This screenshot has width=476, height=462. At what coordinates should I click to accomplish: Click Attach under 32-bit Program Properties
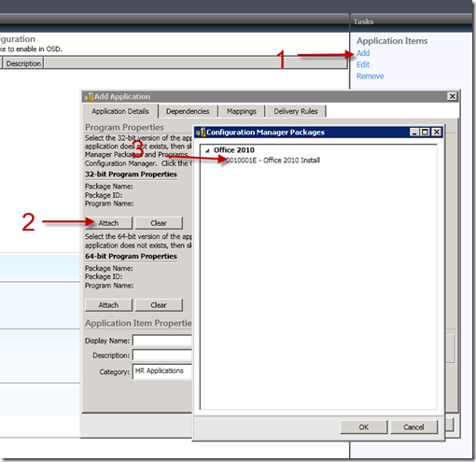(108, 223)
